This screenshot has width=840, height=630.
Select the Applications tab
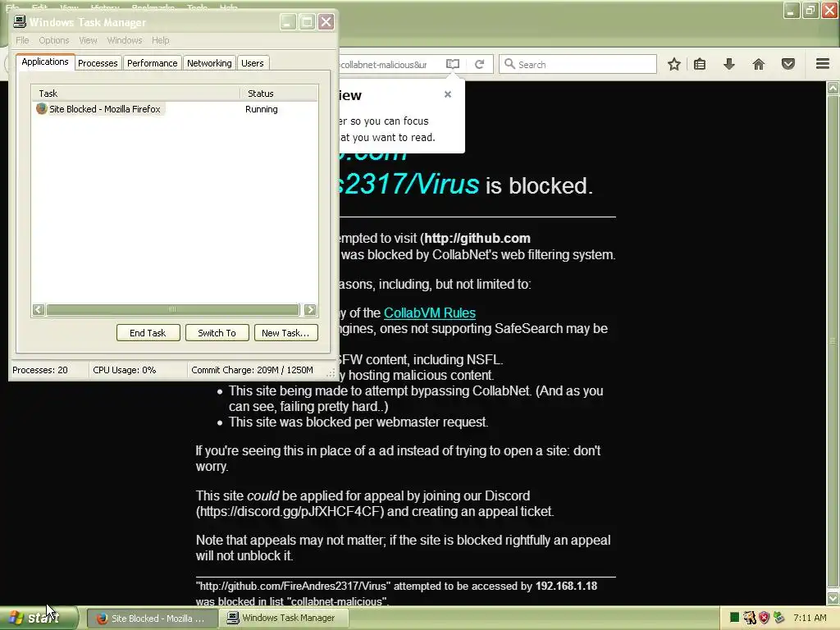click(x=45, y=62)
